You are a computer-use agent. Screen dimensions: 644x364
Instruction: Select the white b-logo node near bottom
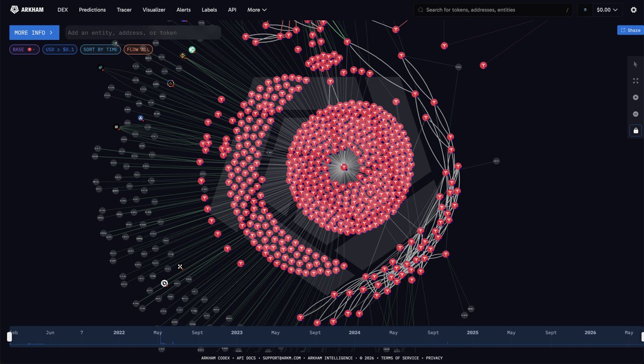point(165,283)
